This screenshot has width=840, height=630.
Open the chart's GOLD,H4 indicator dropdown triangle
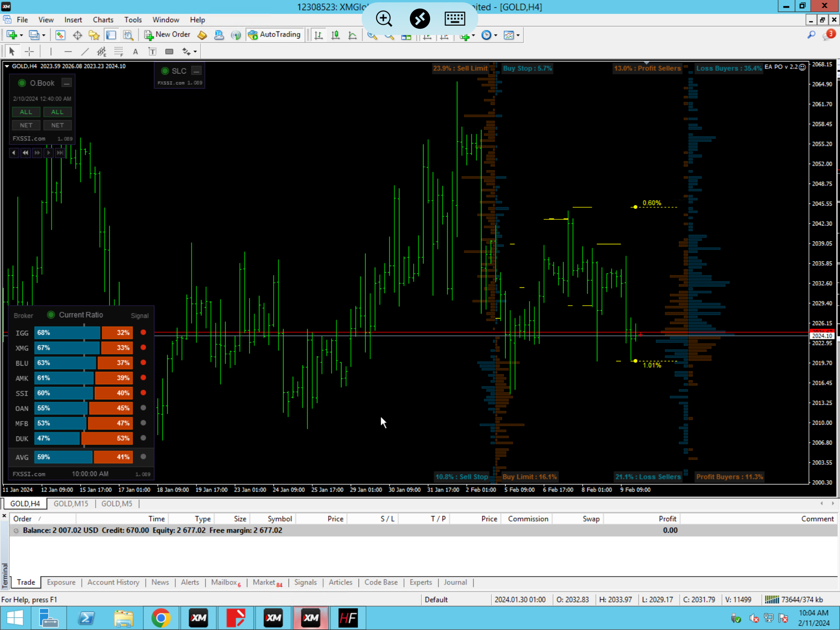click(7, 66)
